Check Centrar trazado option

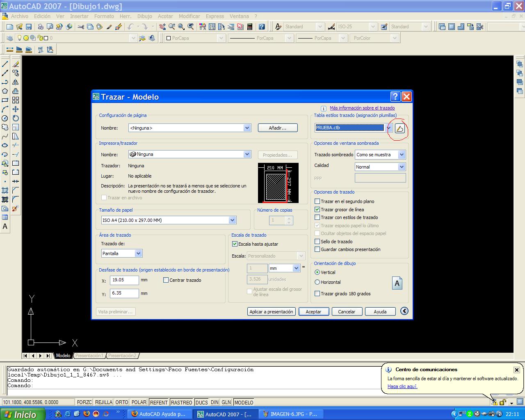[x=166, y=280]
